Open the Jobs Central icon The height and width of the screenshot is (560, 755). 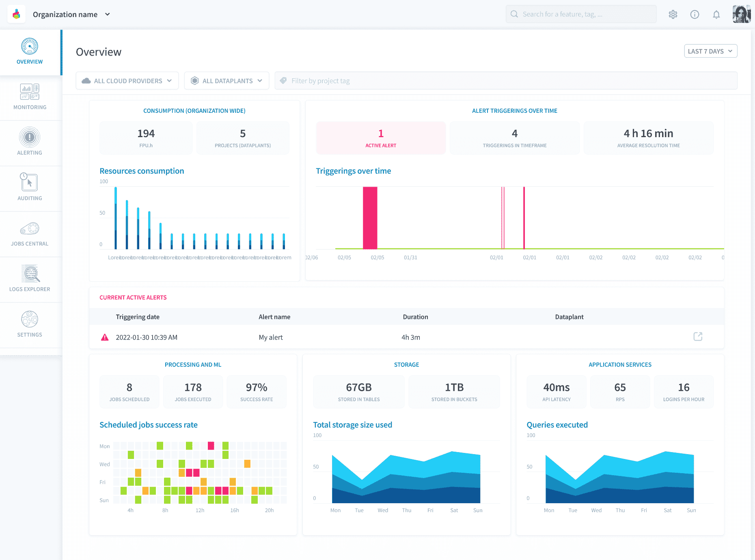(30, 228)
